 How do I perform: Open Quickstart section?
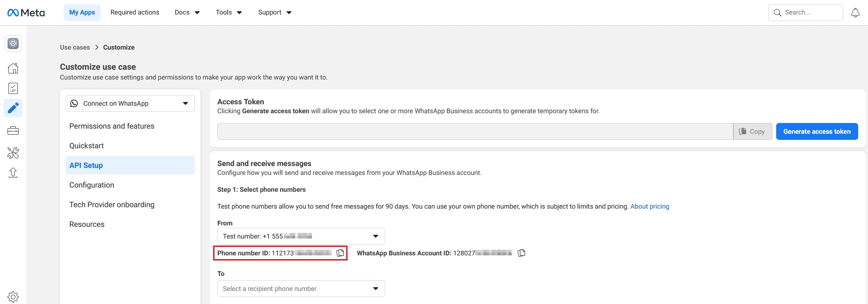[x=130, y=145]
